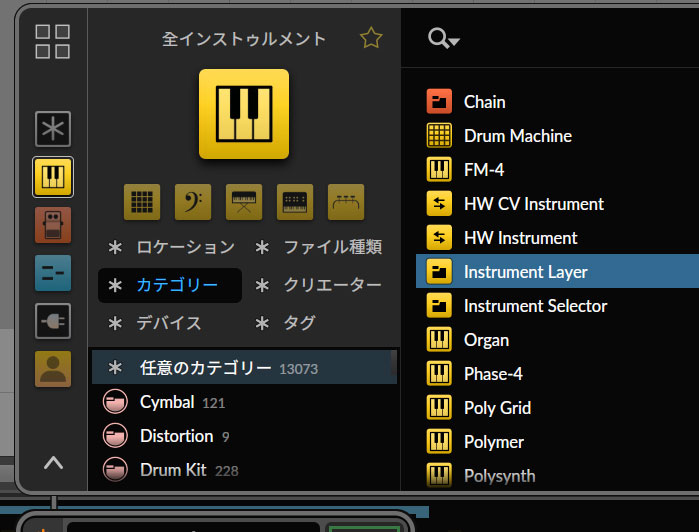Click the HW Instrument text
The height and width of the screenshot is (532, 699).
(x=520, y=238)
